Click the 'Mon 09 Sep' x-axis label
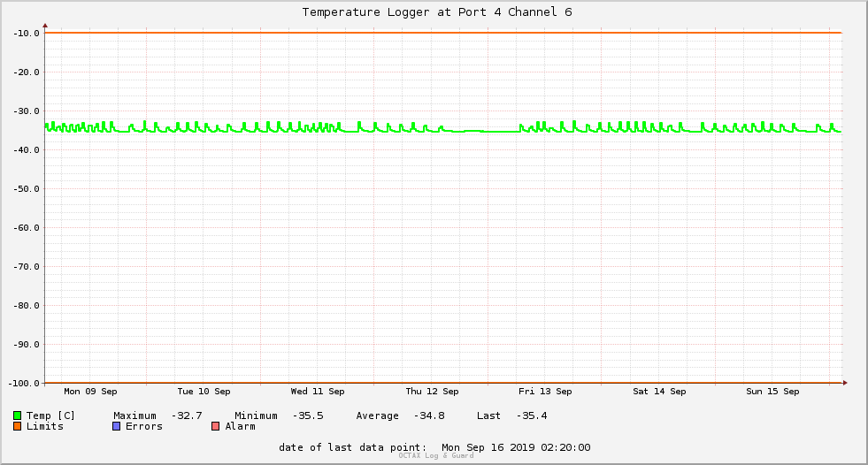This screenshot has height=465, width=868. (90, 392)
